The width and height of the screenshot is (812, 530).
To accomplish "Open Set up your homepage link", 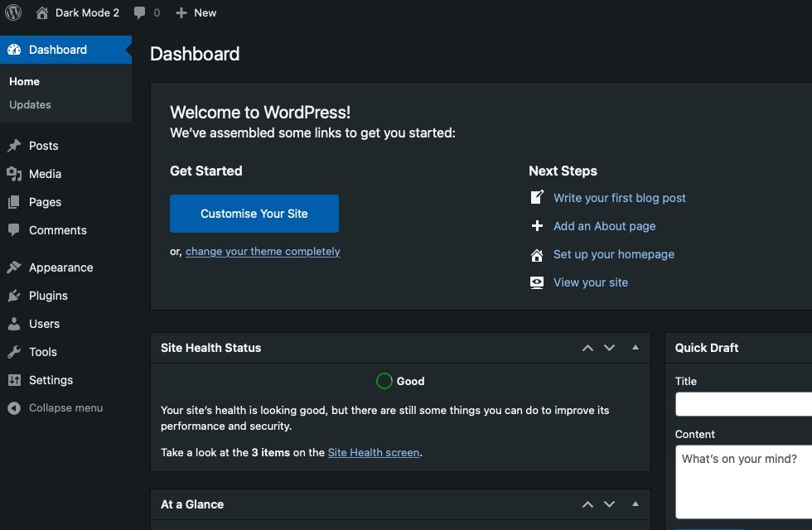I will [614, 254].
